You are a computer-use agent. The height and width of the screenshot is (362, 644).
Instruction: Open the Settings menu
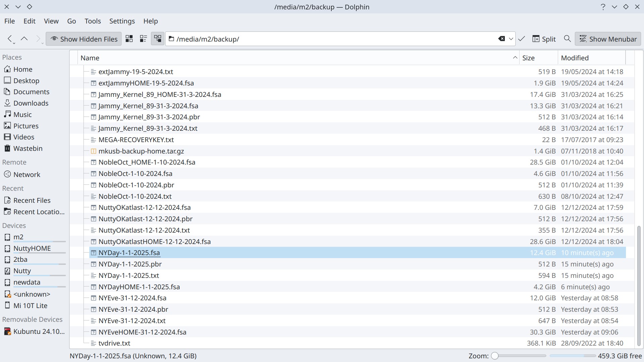pyautogui.click(x=122, y=21)
